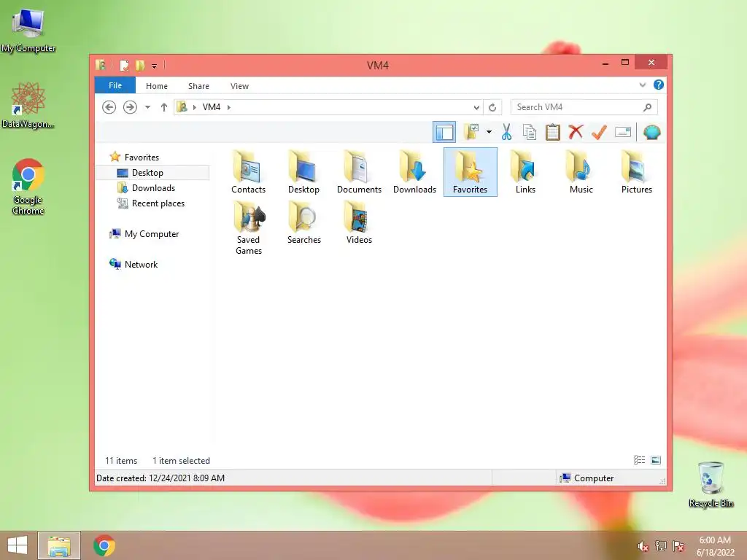Screen dimensions: 747x560
Task: Click the Recycle Bin desktop icon
Action: pos(711,484)
